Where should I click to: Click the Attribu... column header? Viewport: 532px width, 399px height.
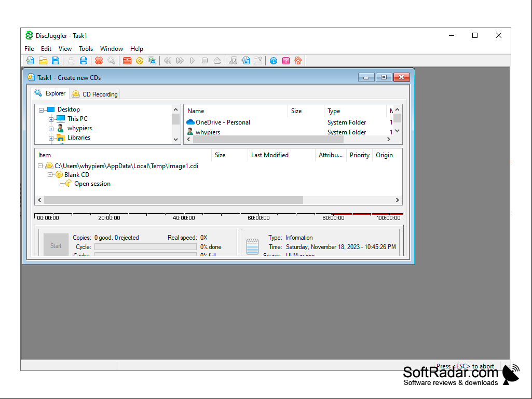331,155
